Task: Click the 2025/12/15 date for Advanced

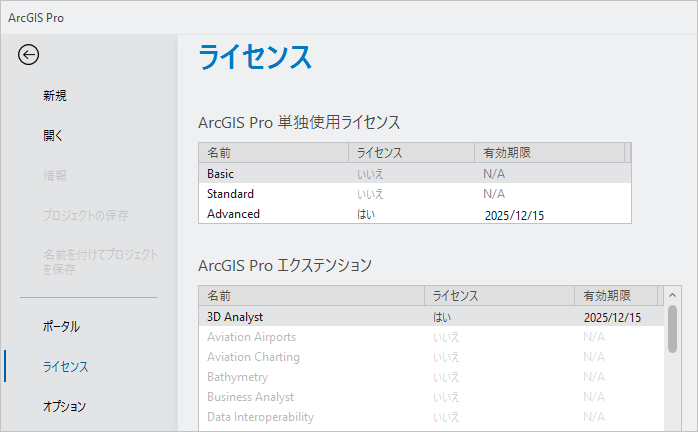Action: tap(514, 216)
